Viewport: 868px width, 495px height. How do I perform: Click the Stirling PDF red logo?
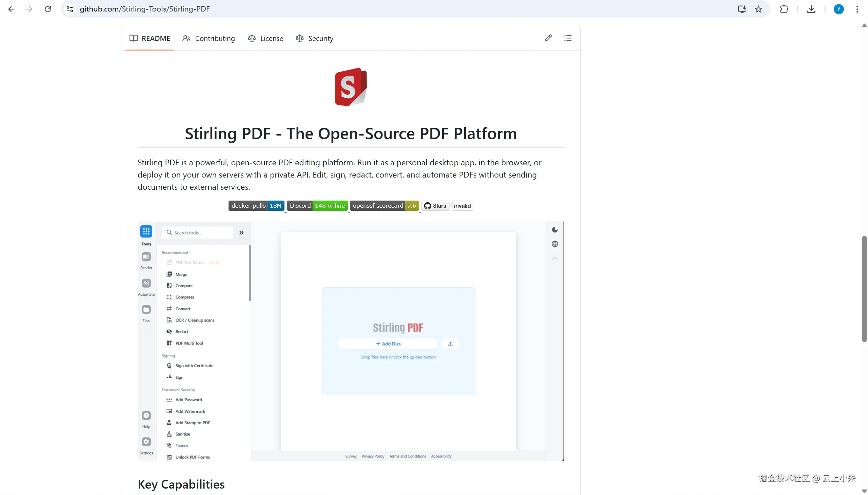(x=351, y=87)
